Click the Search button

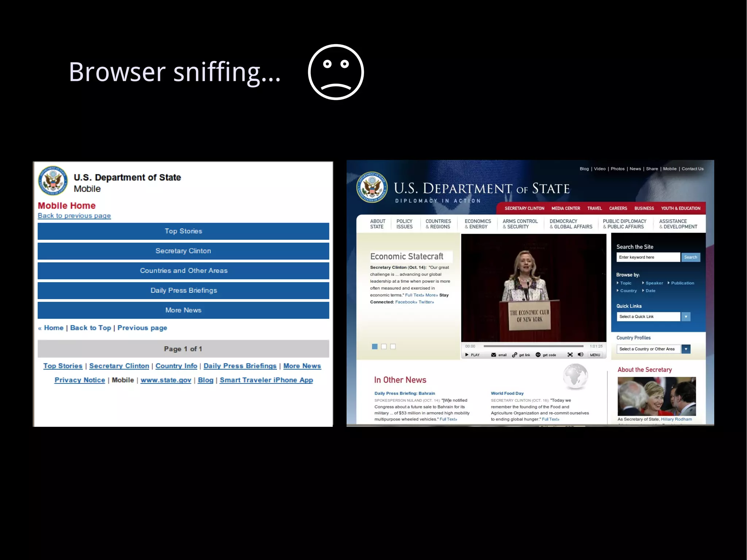click(x=690, y=257)
